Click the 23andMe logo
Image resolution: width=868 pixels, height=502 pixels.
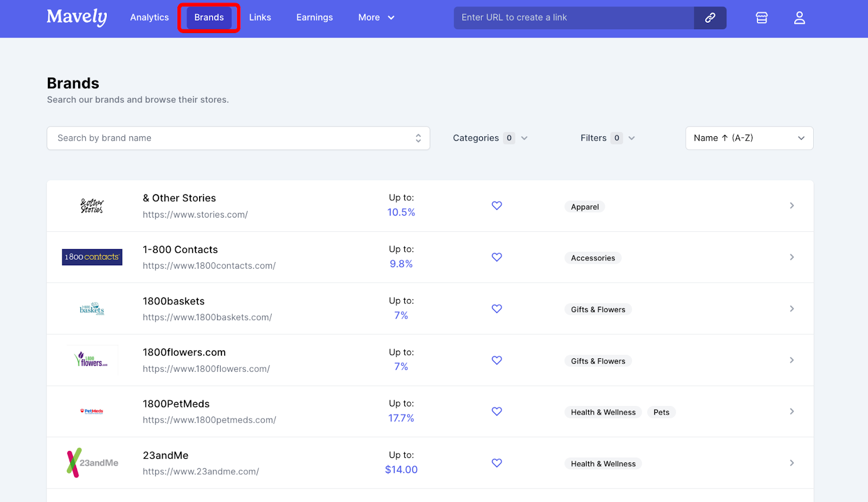point(92,463)
